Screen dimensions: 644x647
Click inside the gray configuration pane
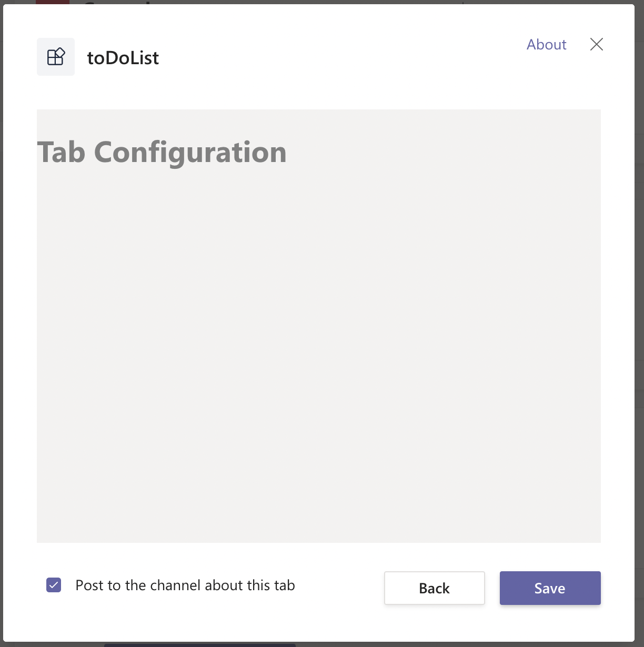pos(318,342)
